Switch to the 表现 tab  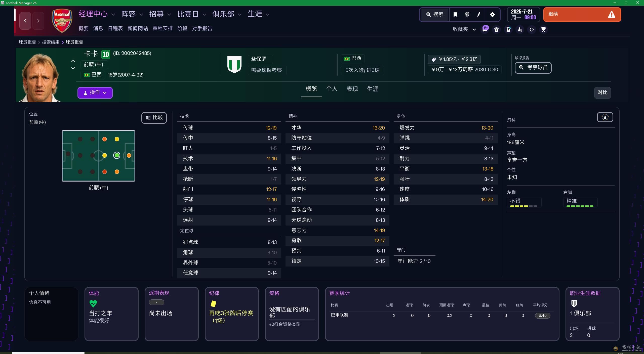(x=352, y=89)
